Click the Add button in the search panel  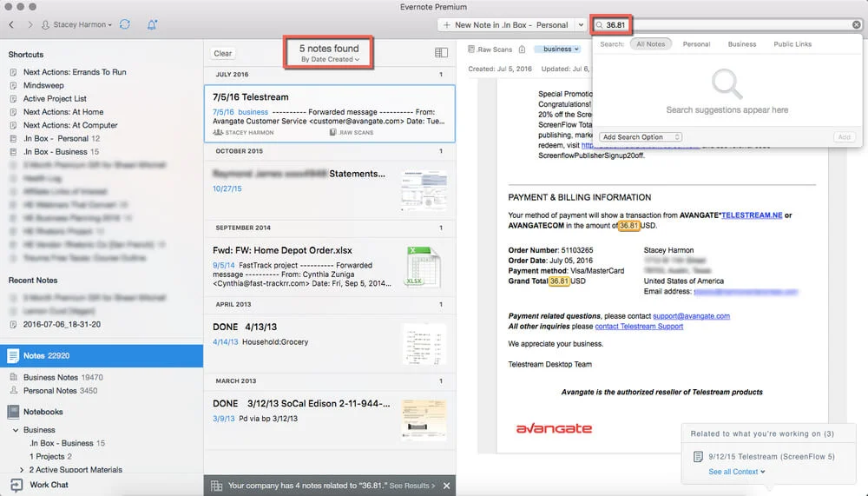coord(845,137)
